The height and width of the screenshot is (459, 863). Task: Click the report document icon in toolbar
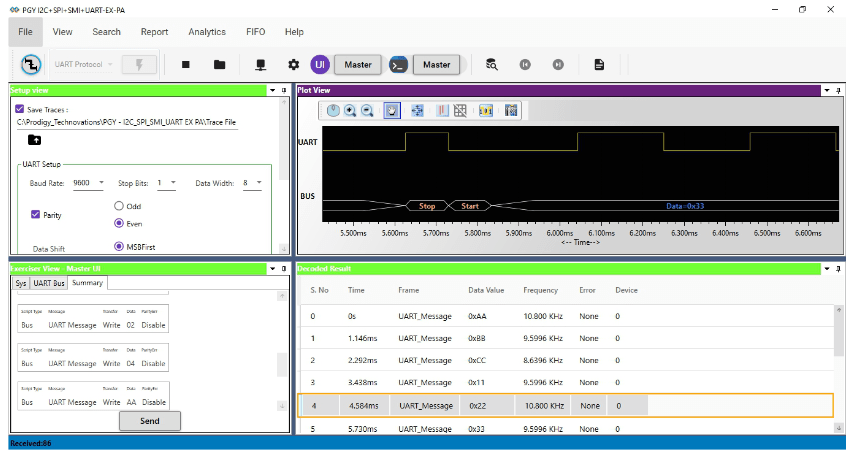[x=599, y=65]
